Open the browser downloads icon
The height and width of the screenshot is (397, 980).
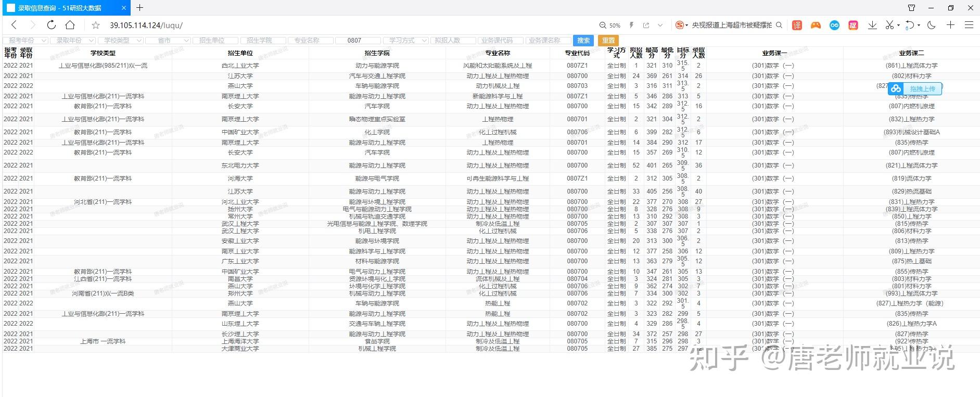873,25
